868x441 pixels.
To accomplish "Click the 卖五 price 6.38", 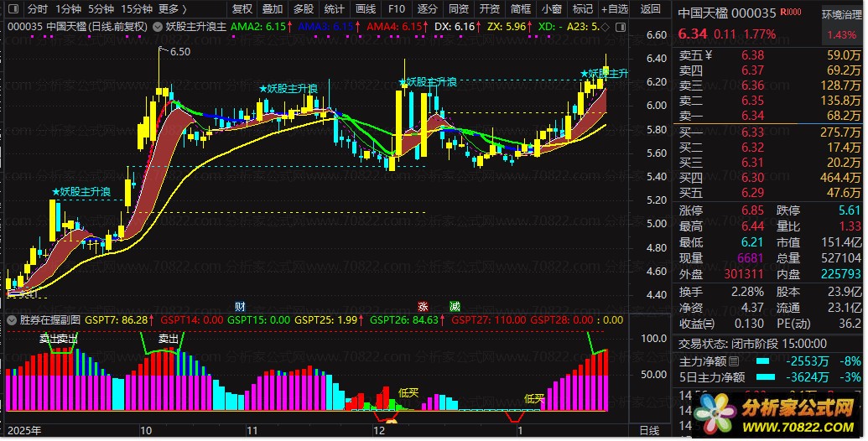I will [753, 55].
